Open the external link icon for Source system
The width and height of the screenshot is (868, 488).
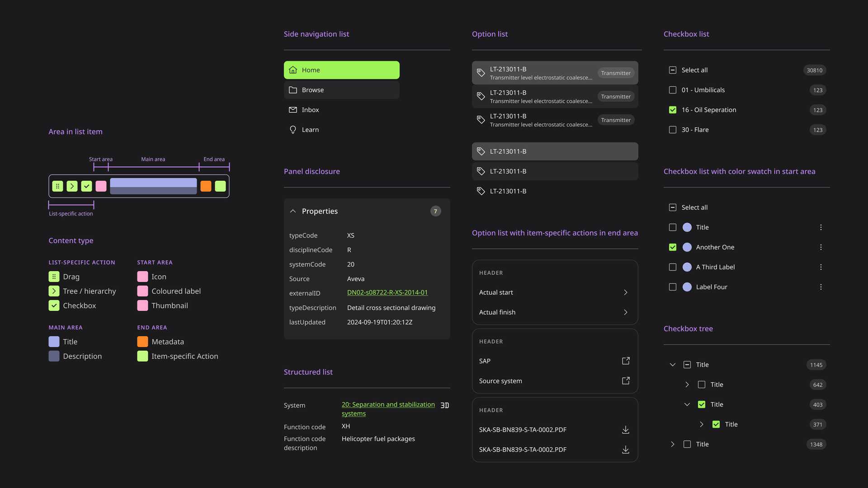pyautogui.click(x=626, y=380)
